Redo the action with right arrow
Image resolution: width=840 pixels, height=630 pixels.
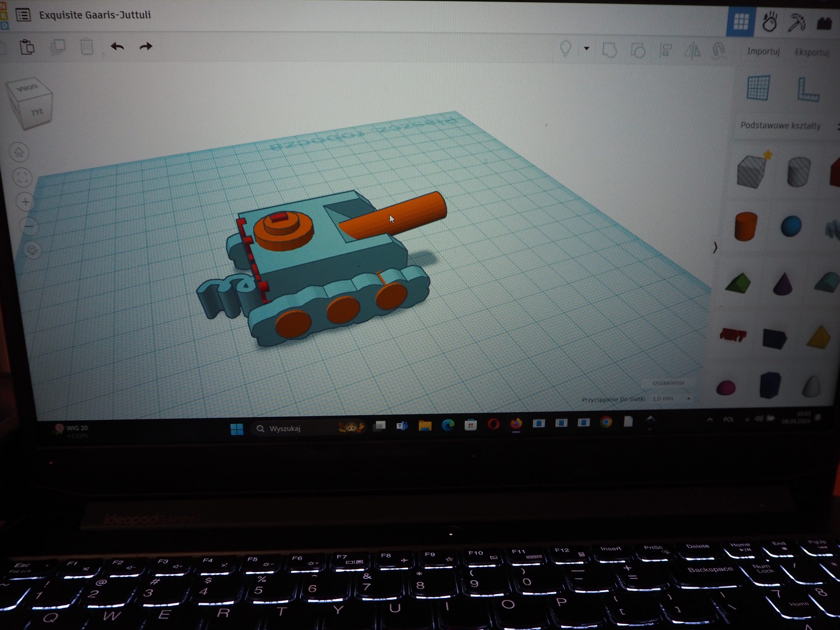tap(146, 47)
